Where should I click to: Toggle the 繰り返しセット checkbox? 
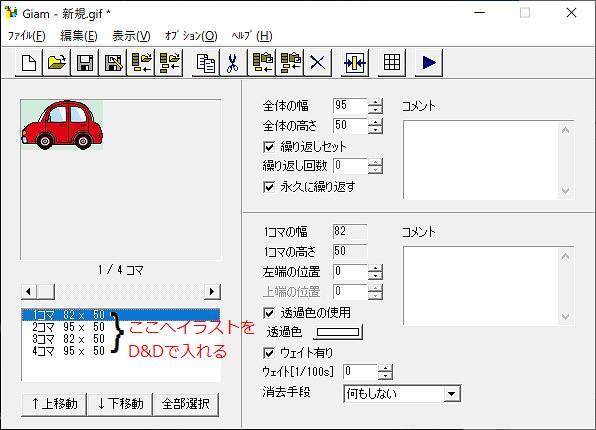tap(269, 147)
